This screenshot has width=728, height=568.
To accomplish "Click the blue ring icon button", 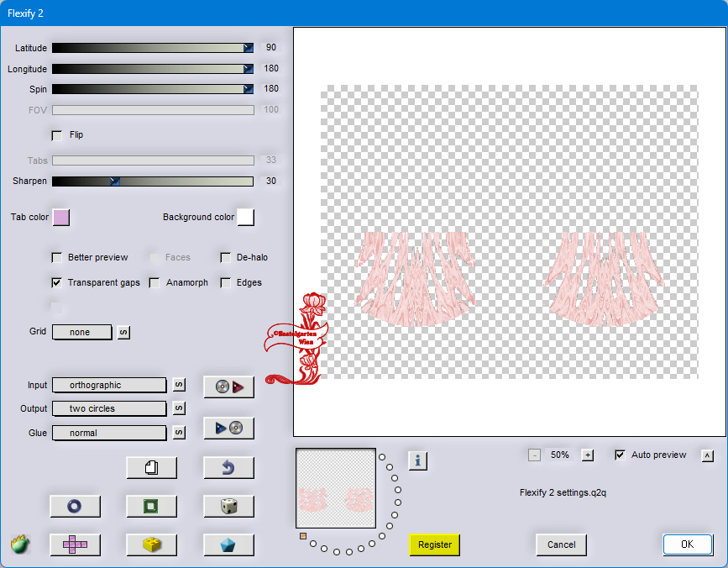I will pos(75,506).
